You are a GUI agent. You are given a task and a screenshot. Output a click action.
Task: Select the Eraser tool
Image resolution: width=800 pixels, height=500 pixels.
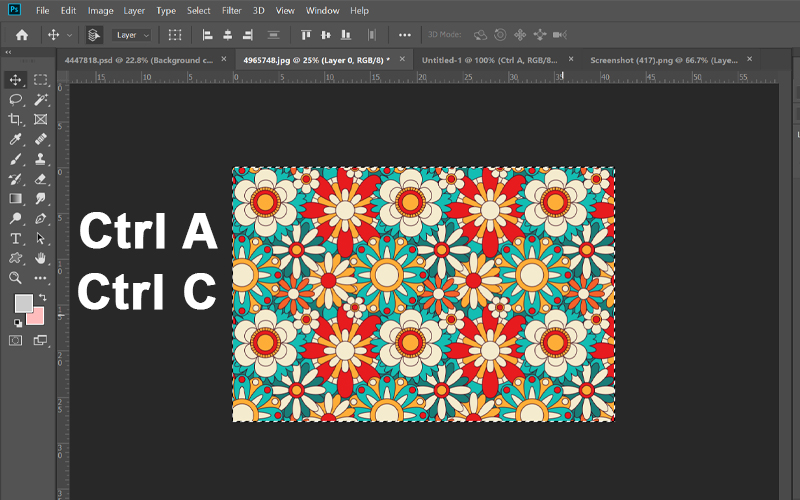[x=40, y=179]
